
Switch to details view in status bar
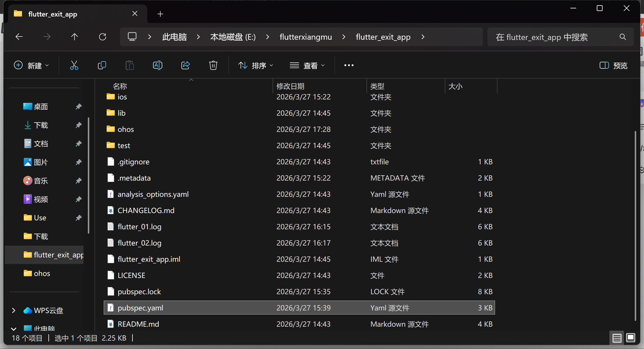coord(617,338)
